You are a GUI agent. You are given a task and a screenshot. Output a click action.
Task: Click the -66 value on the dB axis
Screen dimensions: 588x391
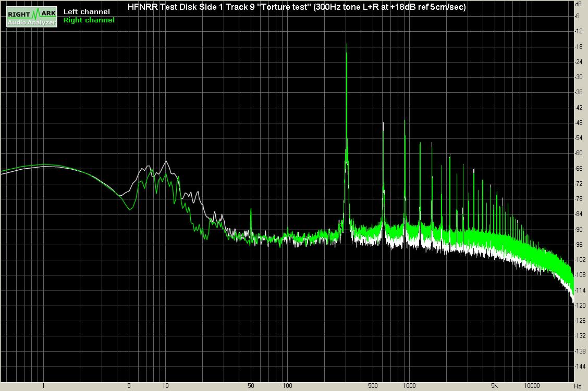click(x=579, y=169)
